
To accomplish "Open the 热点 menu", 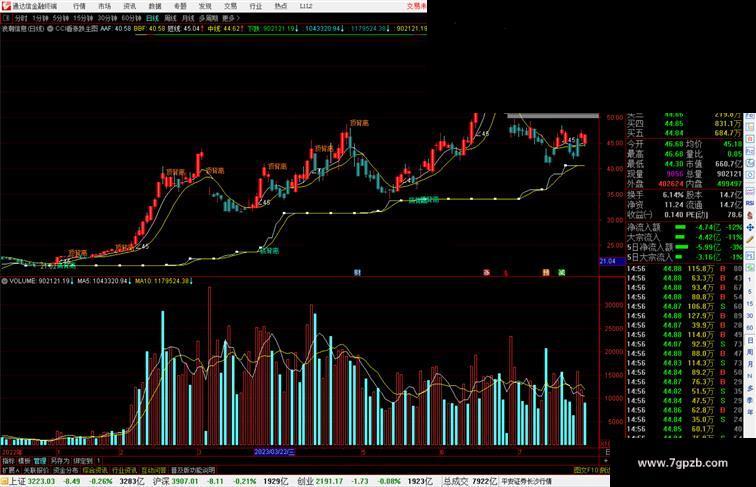I will (x=281, y=6).
